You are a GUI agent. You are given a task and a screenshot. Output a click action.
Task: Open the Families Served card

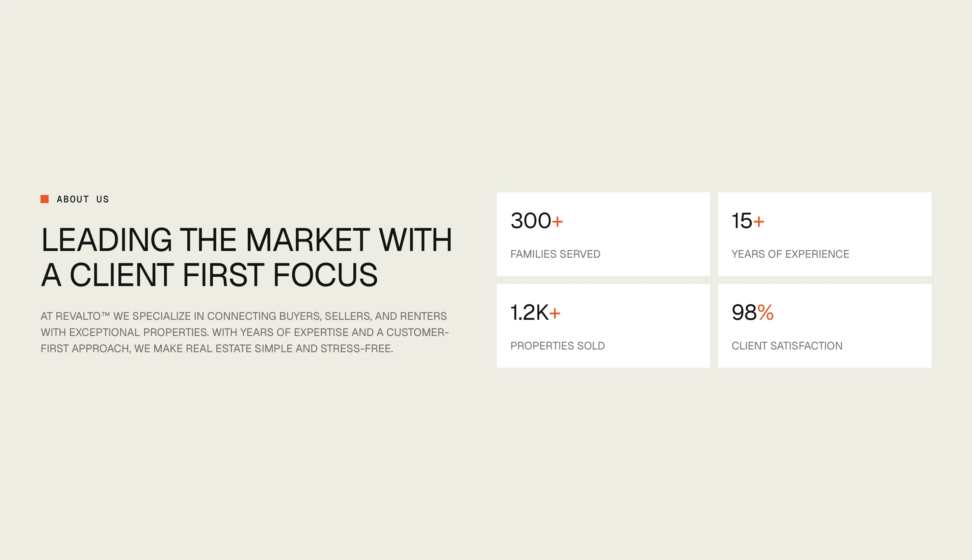(603, 234)
